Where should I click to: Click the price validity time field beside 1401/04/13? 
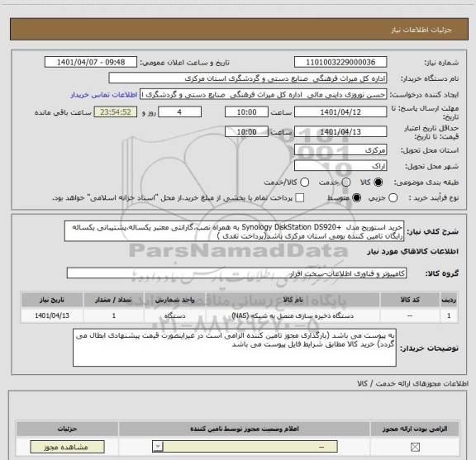(246, 131)
